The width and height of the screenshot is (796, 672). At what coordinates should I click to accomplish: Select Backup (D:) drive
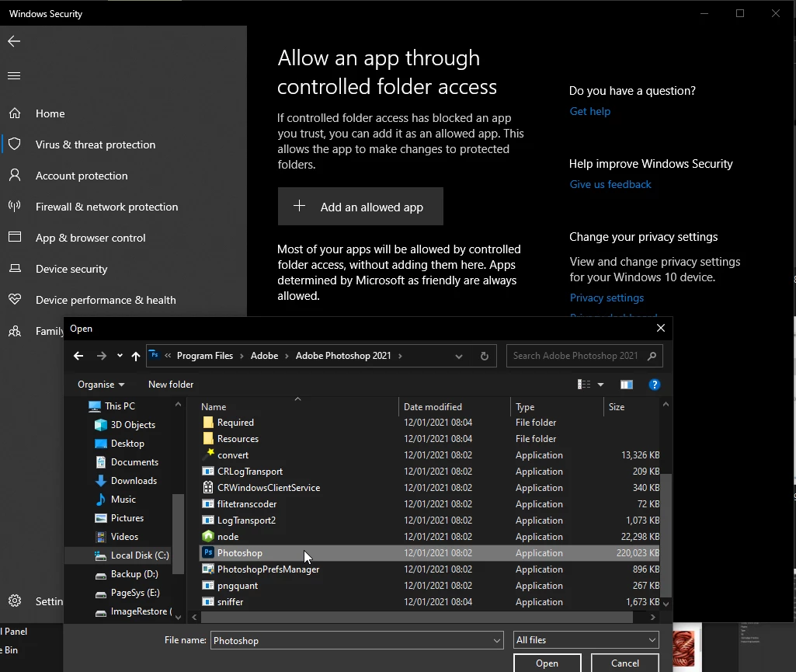pos(134,574)
